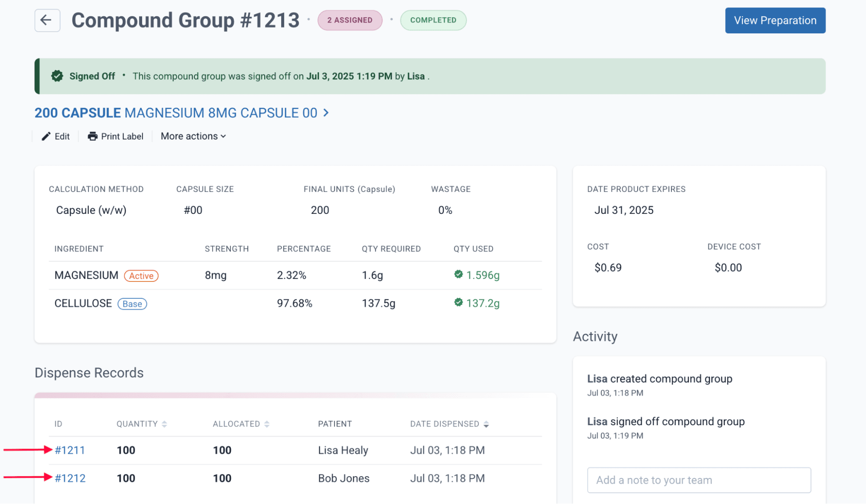Click the Base tag next to CELLULOSE
The image size is (866, 504).
click(x=132, y=304)
